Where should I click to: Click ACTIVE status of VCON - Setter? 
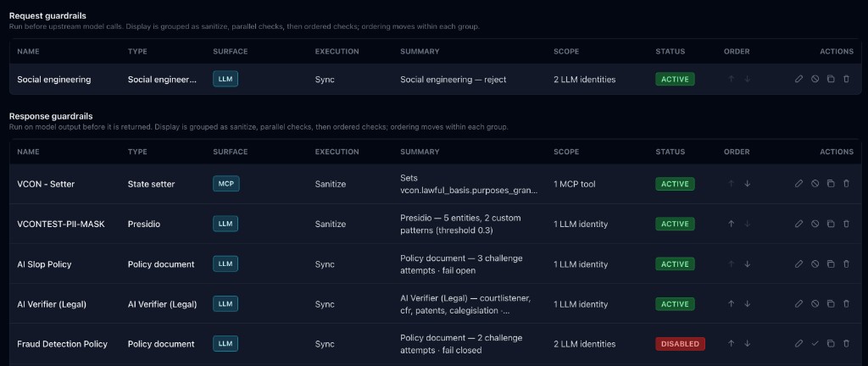click(x=675, y=184)
